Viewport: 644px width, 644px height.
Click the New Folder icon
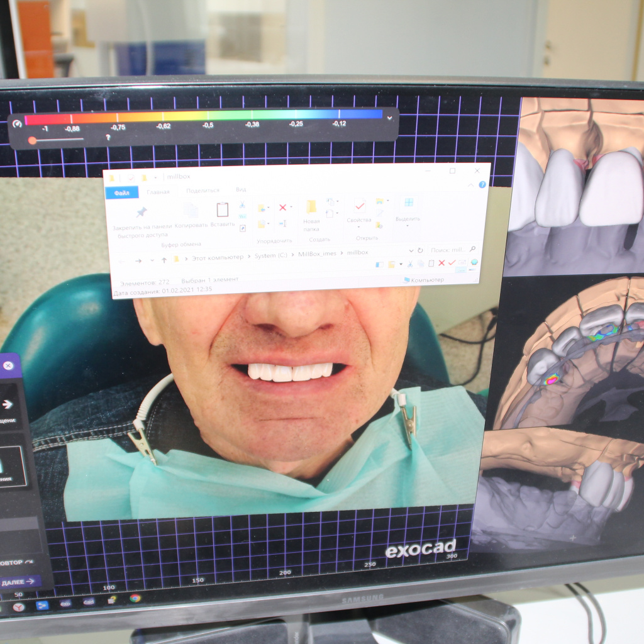[x=311, y=207]
